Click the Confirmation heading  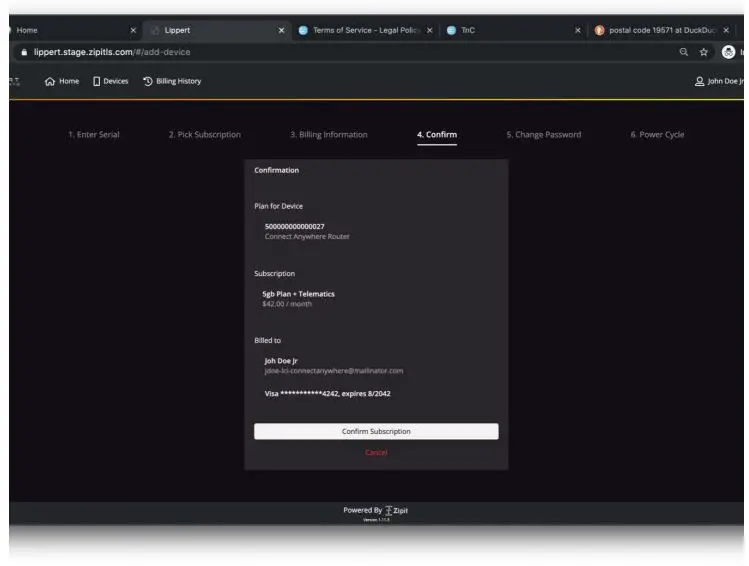click(277, 170)
